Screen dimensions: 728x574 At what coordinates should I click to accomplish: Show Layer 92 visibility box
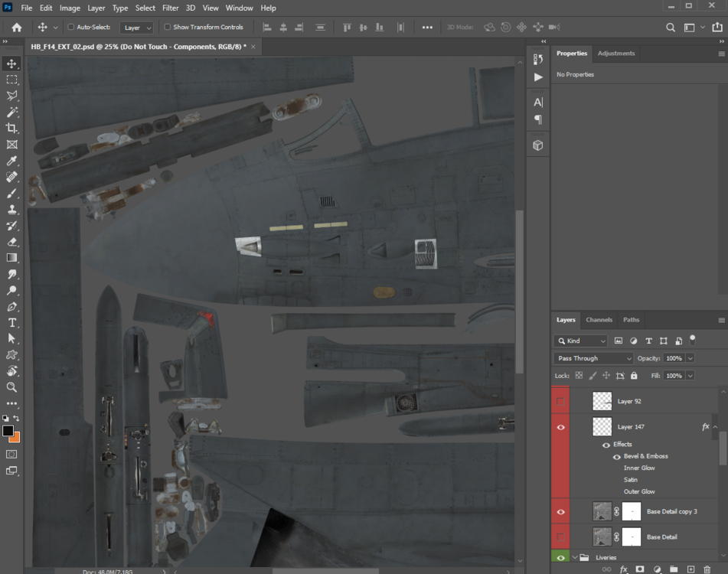pos(560,401)
